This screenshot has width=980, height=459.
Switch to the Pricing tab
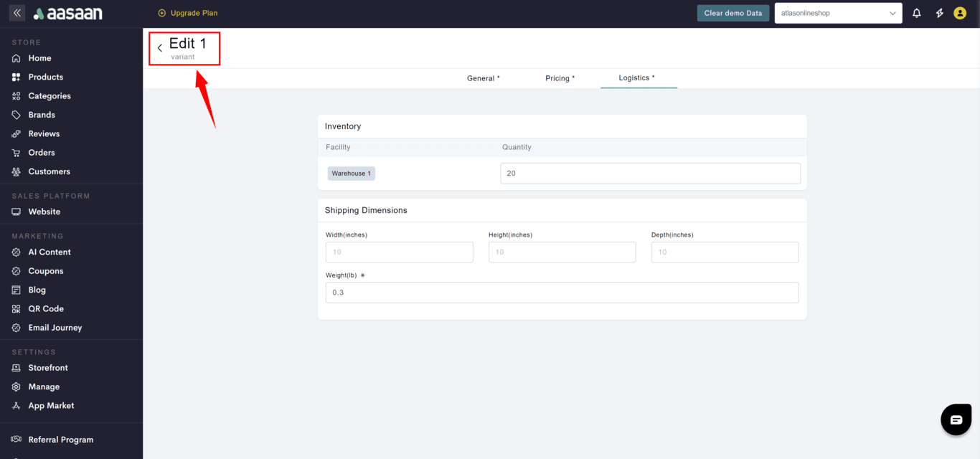tap(560, 78)
